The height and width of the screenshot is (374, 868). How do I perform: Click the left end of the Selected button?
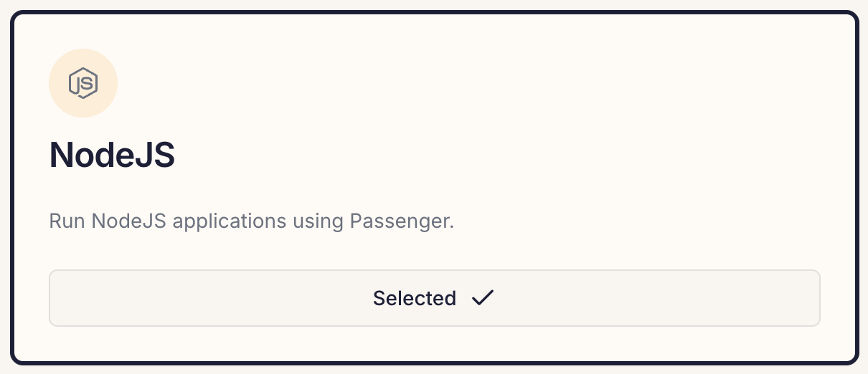(65, 298)
